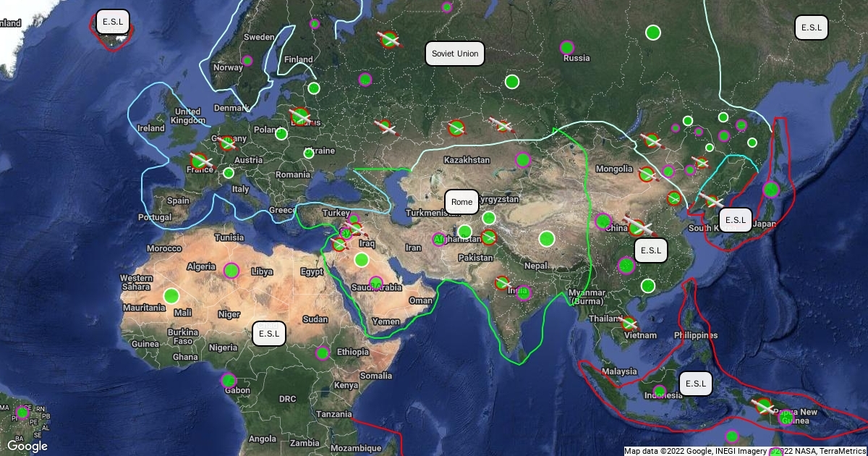Select the green marker in Saudi Arabia
The height and width of the screenshot is (456, 868).
pos(375,282)
